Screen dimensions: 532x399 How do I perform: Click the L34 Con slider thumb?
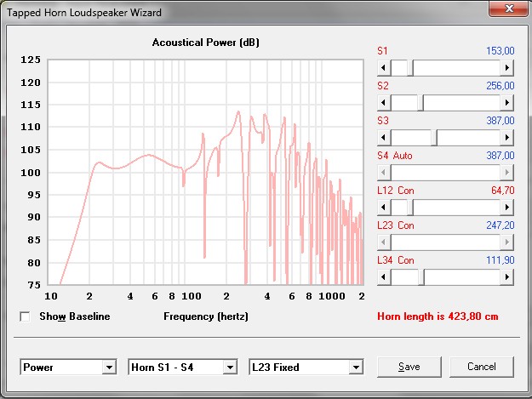tap(421, 277)
